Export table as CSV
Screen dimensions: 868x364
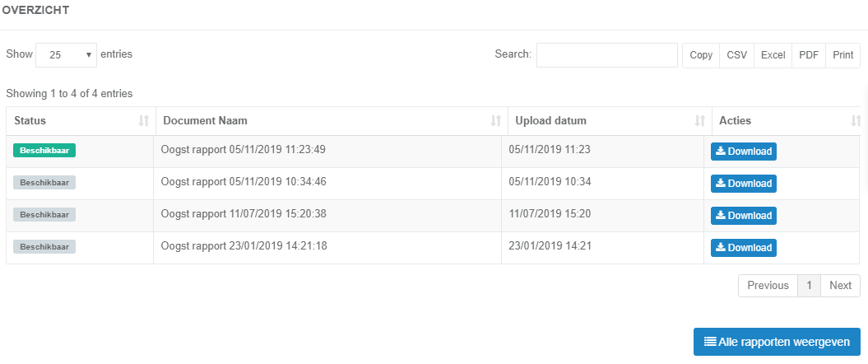[x=737, y=55]
